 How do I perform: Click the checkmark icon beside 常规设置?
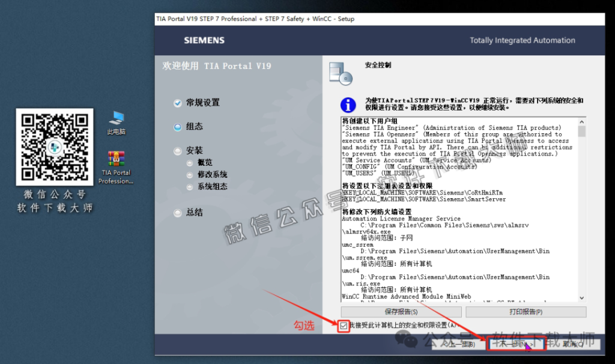[x=177, y=103]
